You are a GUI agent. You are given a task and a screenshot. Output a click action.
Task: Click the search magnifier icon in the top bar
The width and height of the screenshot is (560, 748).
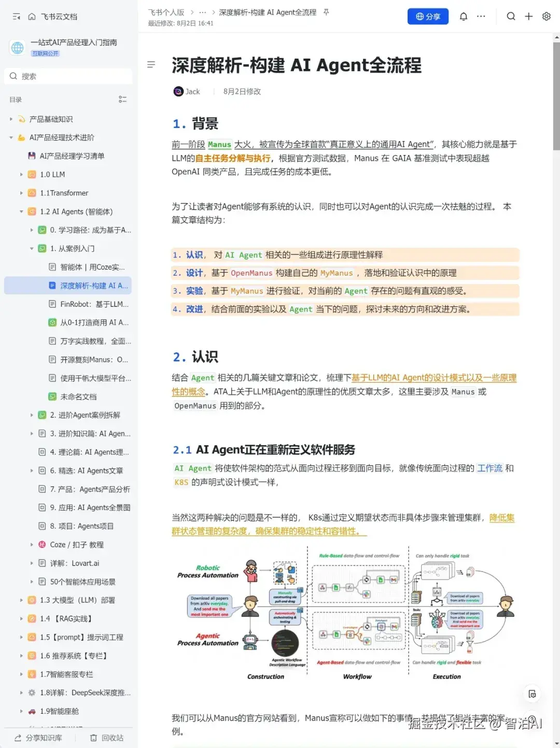(511, 17)
